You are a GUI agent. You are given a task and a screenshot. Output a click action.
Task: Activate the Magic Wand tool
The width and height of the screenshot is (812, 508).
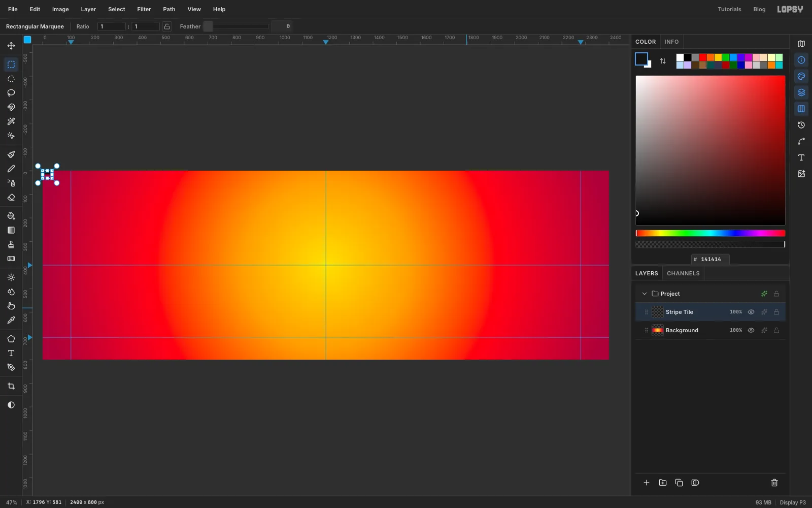tap(11, 121)
